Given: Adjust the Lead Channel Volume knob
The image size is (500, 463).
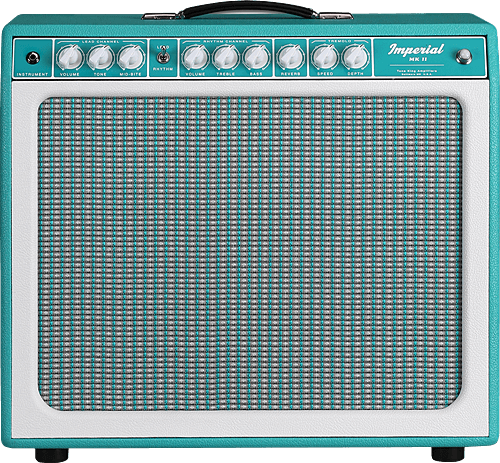Looking at the screenshot, I should (x=70, y=57).
